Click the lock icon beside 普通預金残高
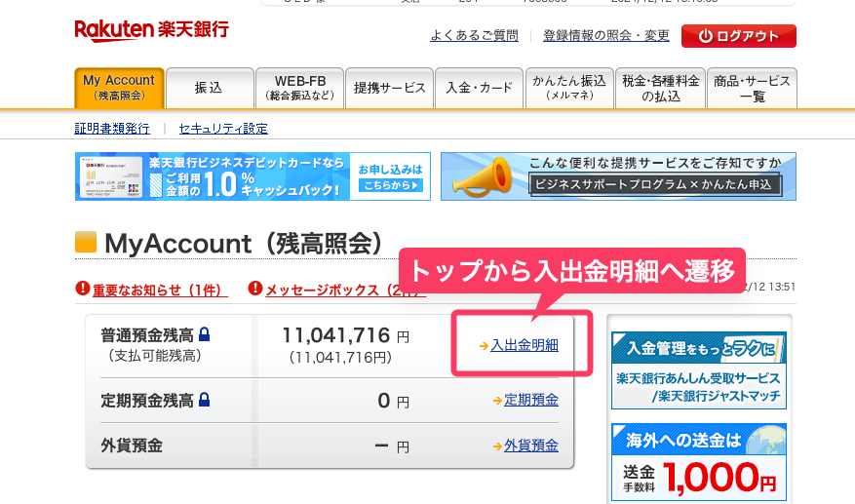 pyautogui.click(x=204, y=335)
